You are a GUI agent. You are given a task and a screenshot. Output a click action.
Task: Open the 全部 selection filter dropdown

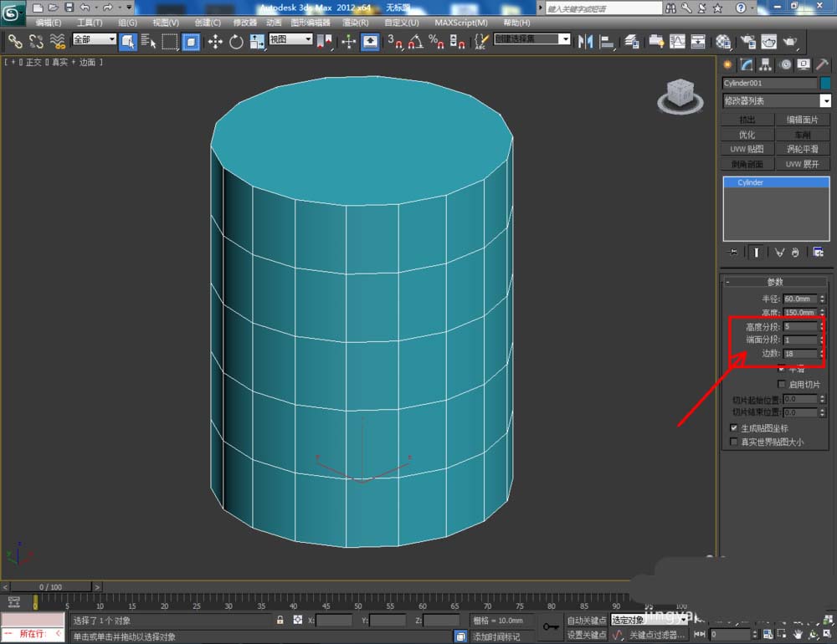[x=94, y=40]
